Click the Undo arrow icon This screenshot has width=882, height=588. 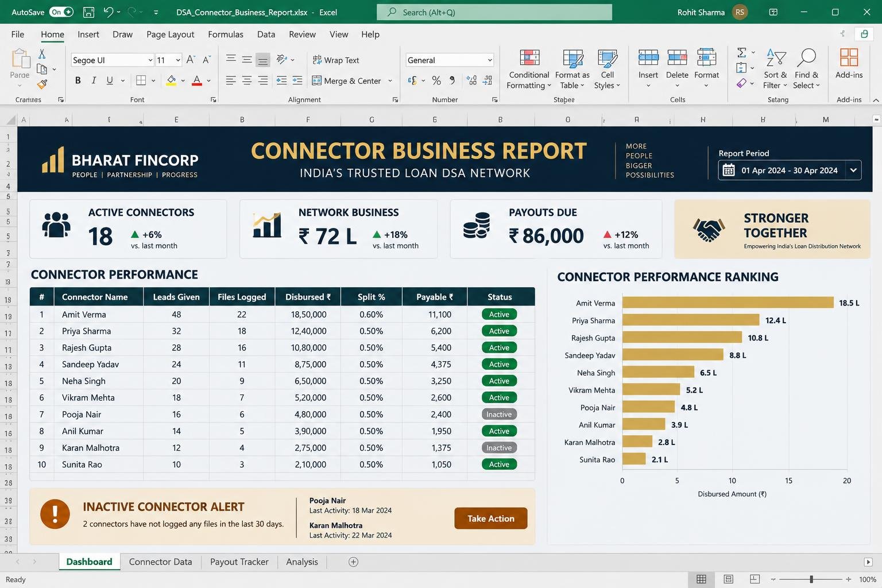108,12
